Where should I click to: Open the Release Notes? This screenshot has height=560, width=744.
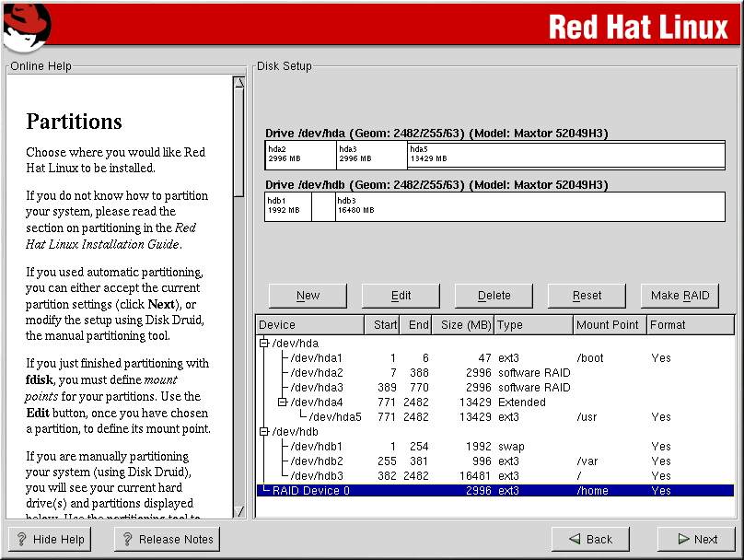[167, 540]
